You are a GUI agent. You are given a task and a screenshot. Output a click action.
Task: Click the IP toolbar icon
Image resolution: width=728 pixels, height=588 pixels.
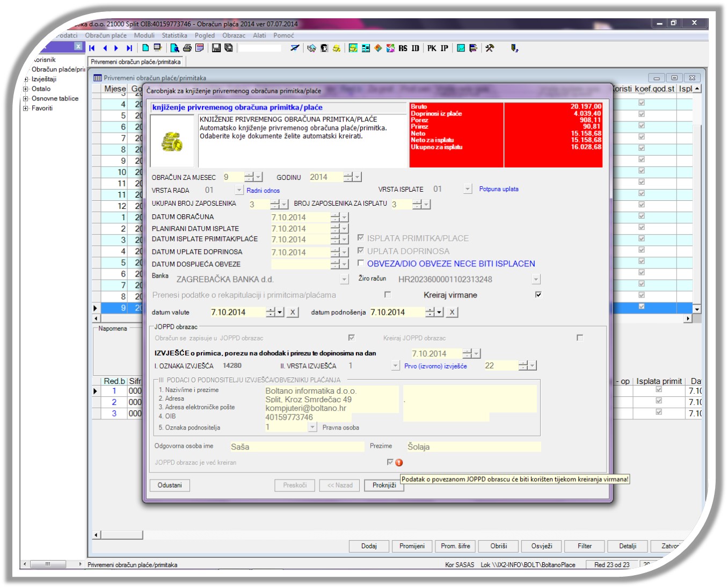point(444,48)
